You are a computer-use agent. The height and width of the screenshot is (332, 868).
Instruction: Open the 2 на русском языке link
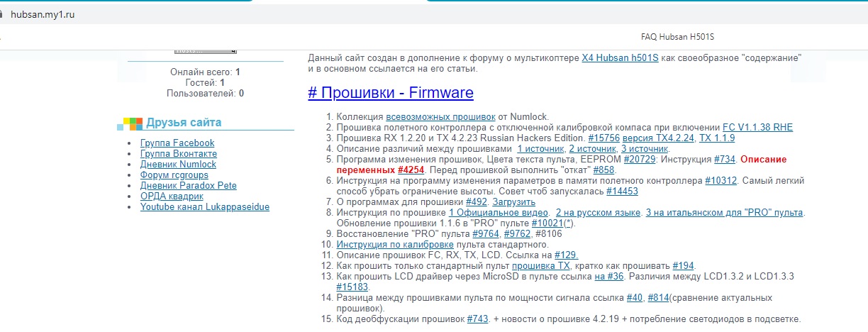[x=599, y=213]
